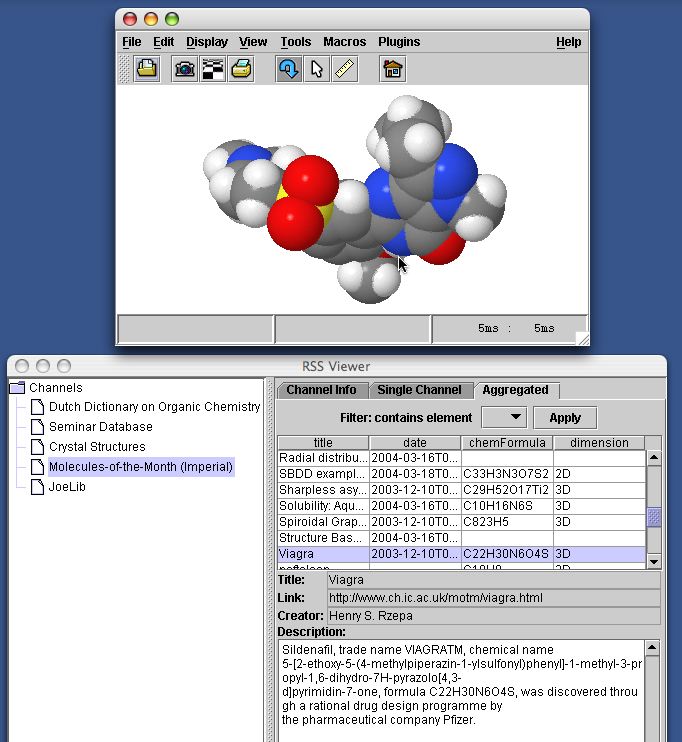This screenshot has height=742, width=682.
Task: Select the rotate molecule tool
Action: [289, 69]
